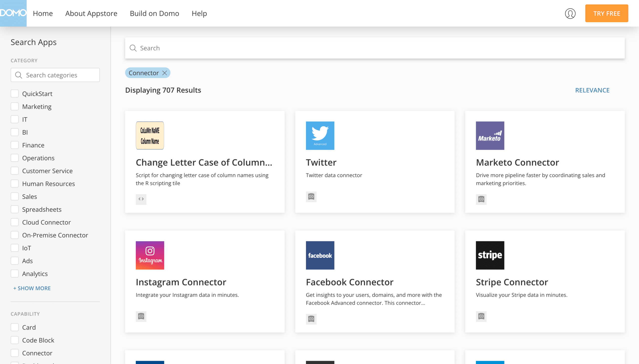Toggle the IoT category checkbox
This screenshot has width=639, height=364.
pyautogui.click(x=14, y=248)
